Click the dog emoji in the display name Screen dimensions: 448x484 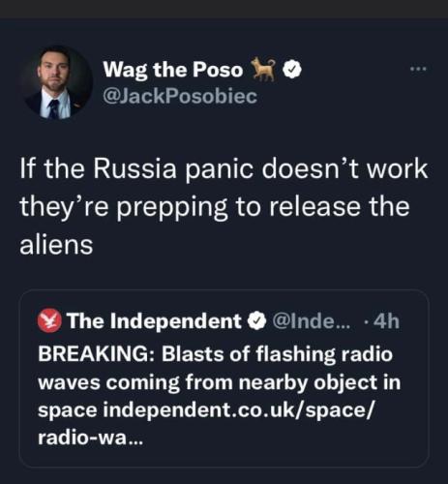tap(263, 69)
